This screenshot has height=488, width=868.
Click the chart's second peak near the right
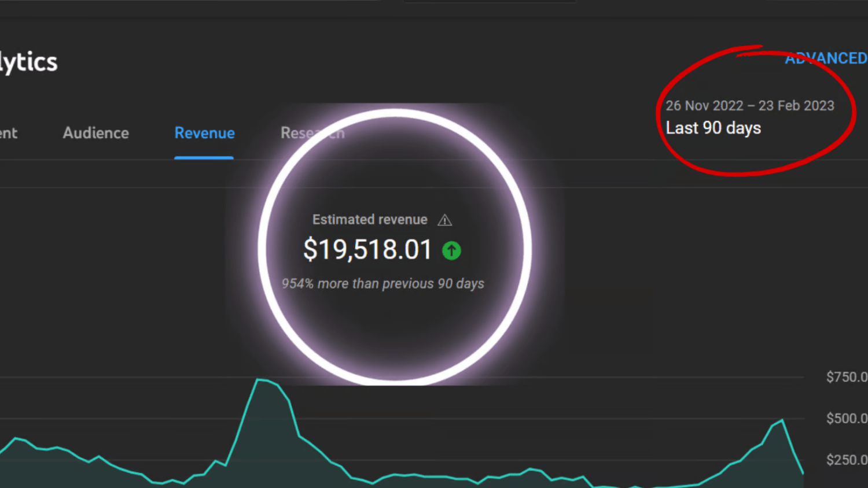(782, 420)
